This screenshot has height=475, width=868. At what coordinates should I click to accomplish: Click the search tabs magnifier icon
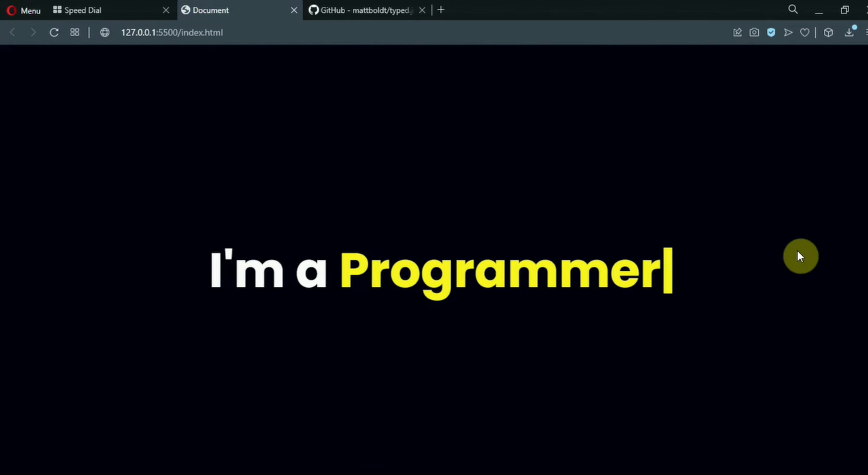pos(793,9)
